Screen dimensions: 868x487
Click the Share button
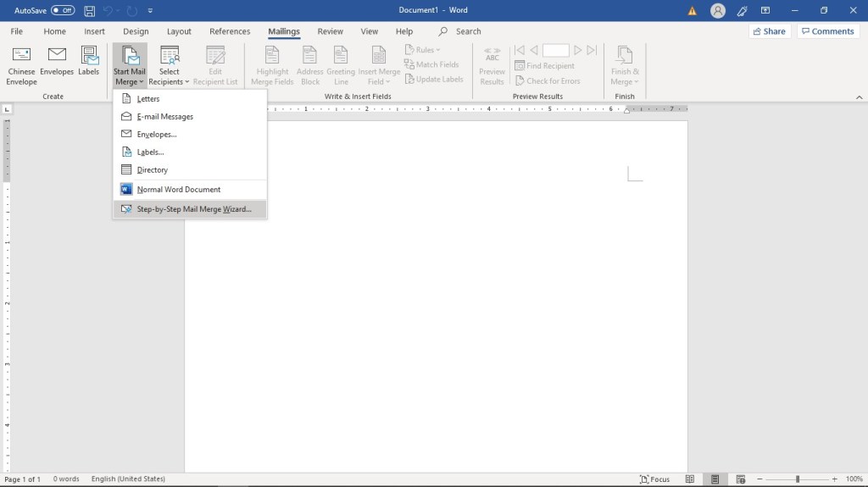pyautogui.click(x=768, y=31)
